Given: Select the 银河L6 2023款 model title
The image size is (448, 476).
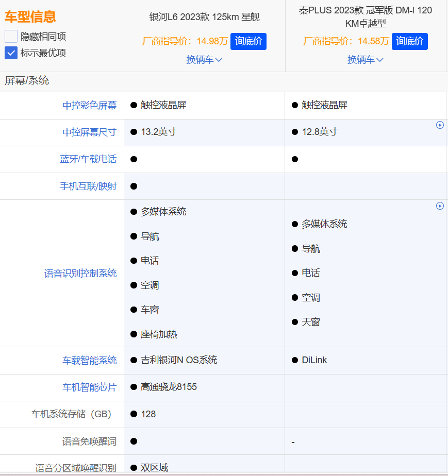Looking at the screenshot, I should click(204, 17).
